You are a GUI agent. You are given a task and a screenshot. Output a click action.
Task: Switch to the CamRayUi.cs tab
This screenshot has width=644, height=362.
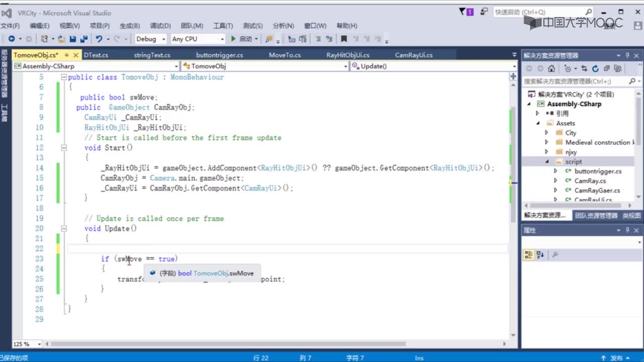414,55
